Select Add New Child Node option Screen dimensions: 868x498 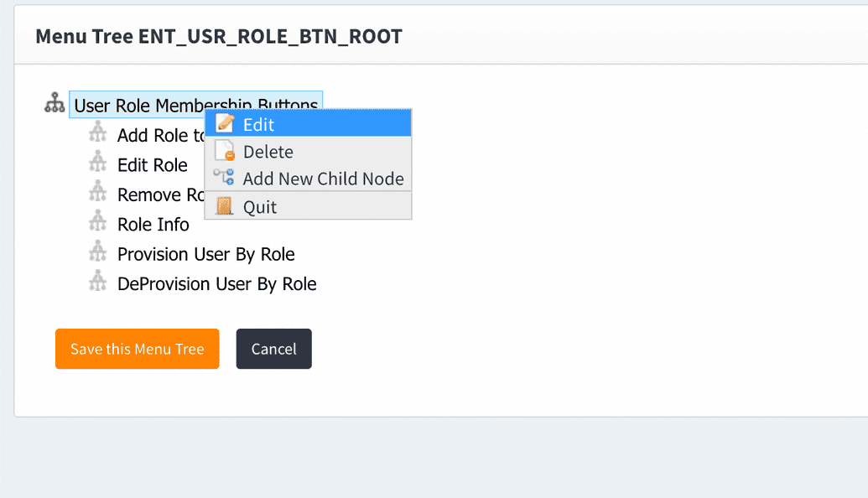pyautogui.click(x=323, y=178)
